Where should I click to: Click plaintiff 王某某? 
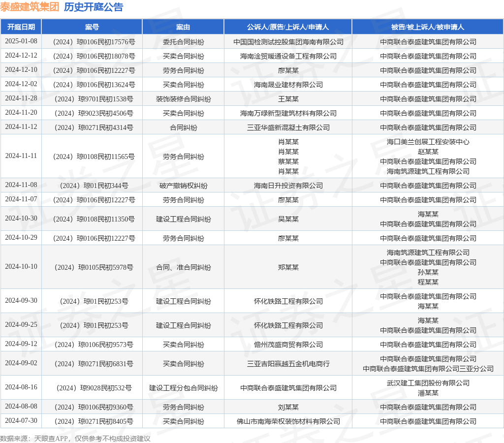(288, 99)
